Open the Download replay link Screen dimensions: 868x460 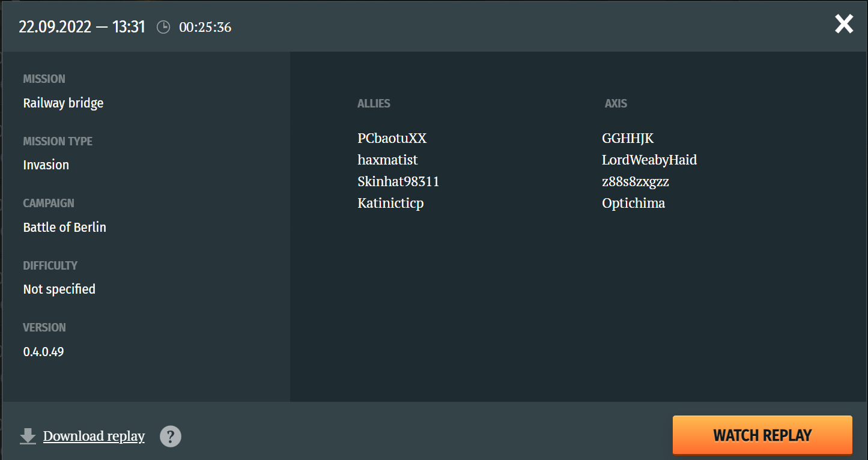94,436
